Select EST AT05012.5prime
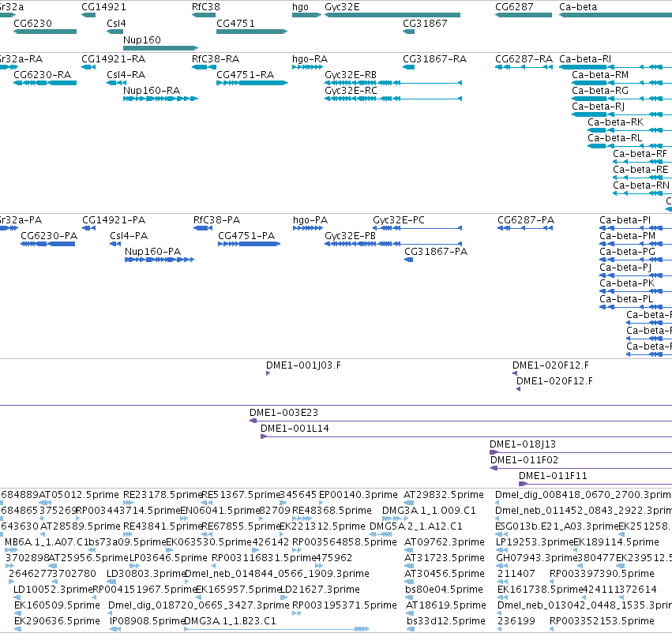This screenshot has width=672, height=633. [x=79, y=495]
